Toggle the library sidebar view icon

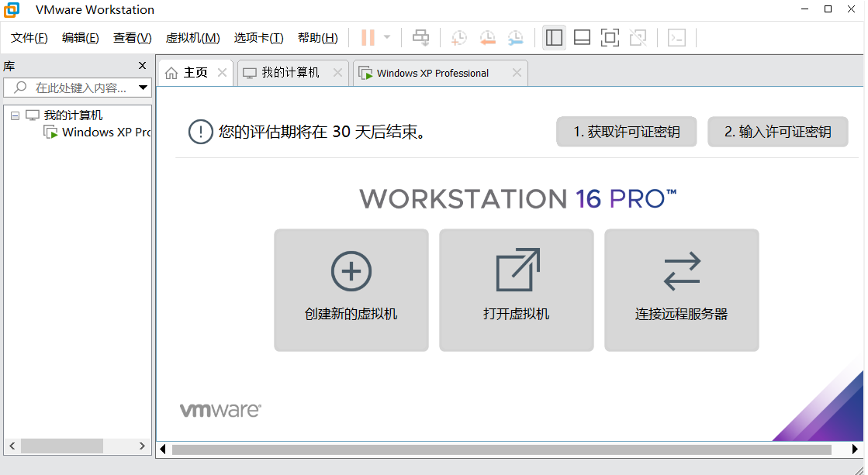click(x=554, y=38)
